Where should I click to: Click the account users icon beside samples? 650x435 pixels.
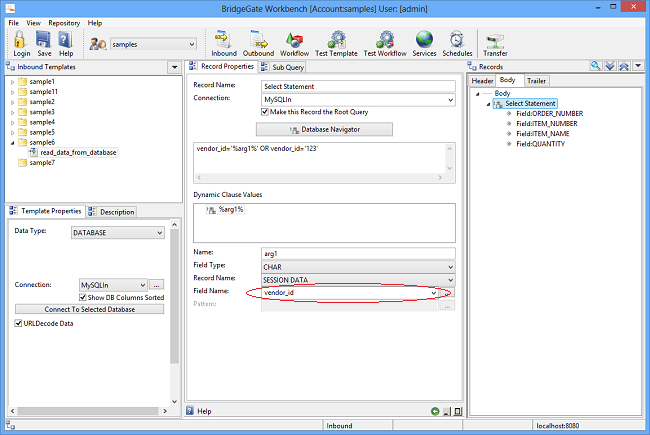[x=98, y=44]
